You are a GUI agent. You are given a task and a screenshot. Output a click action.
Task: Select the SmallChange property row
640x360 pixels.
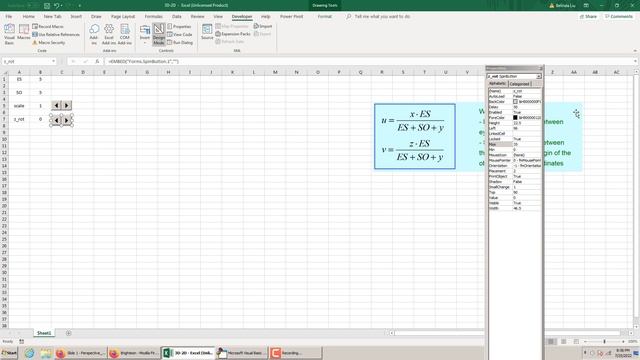pos(515,187)
